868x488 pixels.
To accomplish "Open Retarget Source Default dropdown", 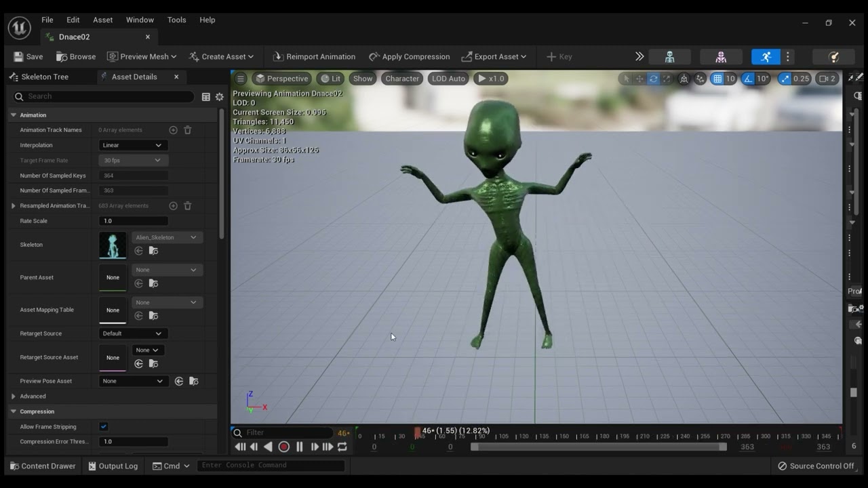I will (x=133, y=333).
